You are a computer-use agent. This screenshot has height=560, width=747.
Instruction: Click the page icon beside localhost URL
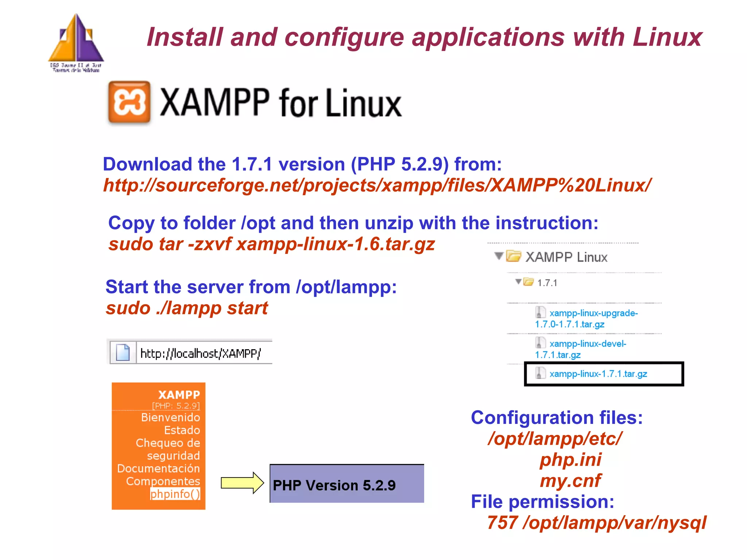tap(123, 353)
